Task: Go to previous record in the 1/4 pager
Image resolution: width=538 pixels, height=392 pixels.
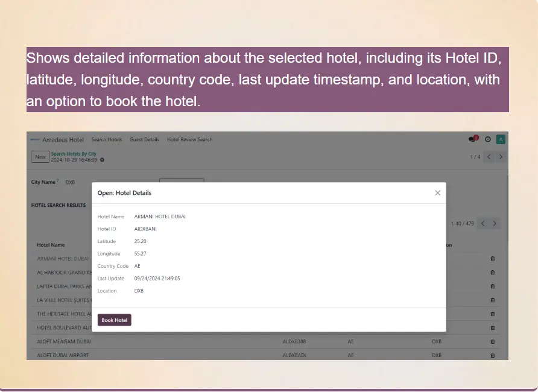Action: [489, 157]
